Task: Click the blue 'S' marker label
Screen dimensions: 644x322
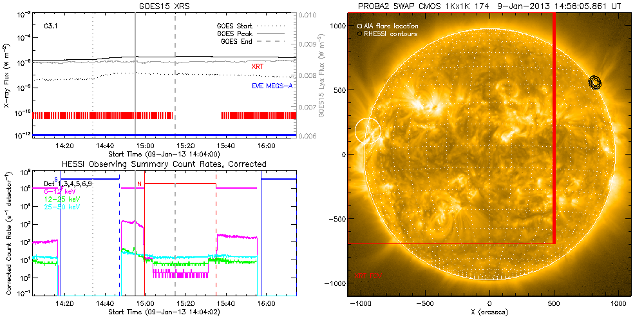Action: click(x=56, y=180)
